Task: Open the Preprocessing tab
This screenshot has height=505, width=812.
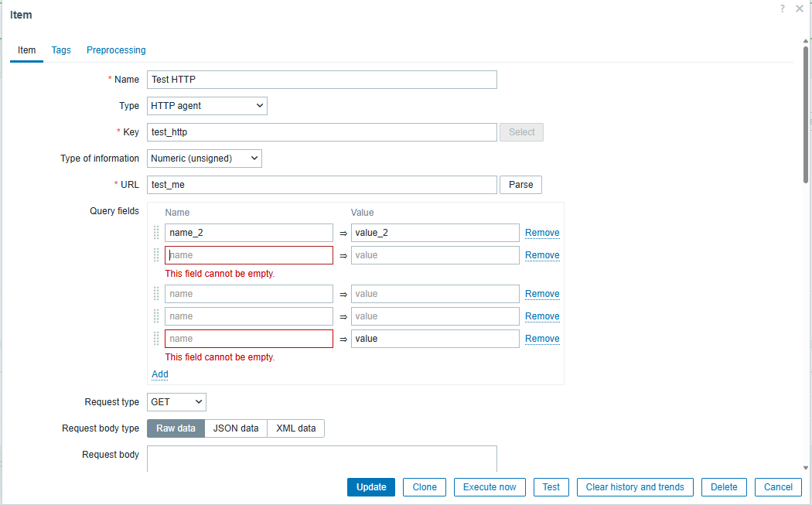Action: pyautogui.click(x=116, y=50)
